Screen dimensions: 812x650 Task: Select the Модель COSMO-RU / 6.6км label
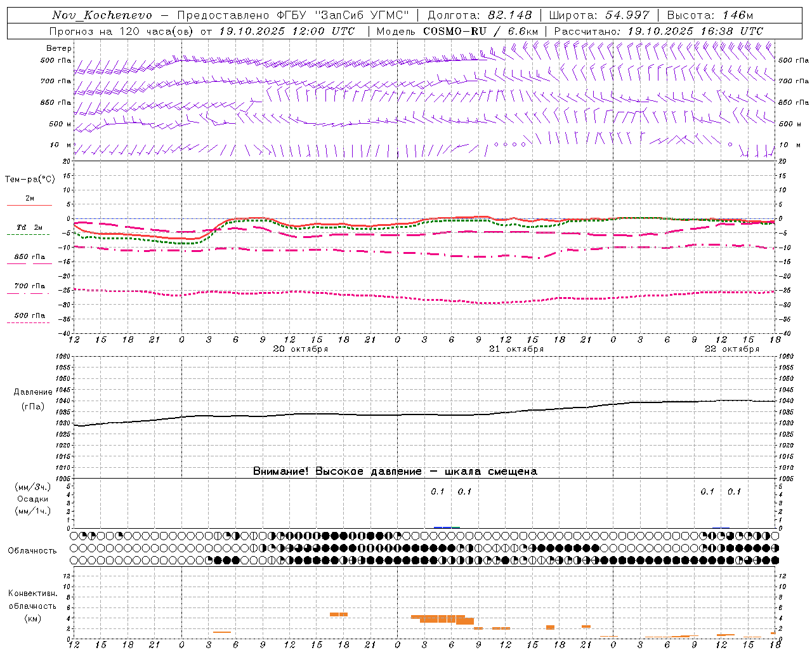[457, 31]
